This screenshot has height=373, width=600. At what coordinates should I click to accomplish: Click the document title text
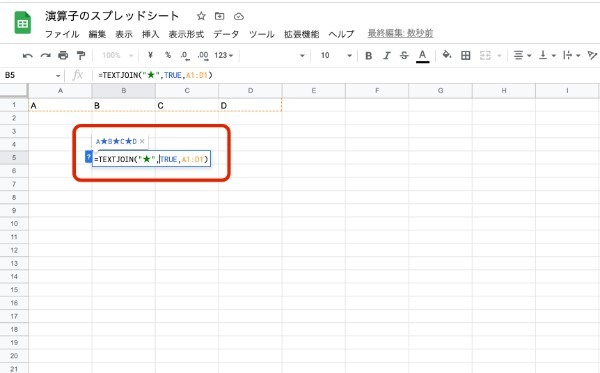[112, 16]
